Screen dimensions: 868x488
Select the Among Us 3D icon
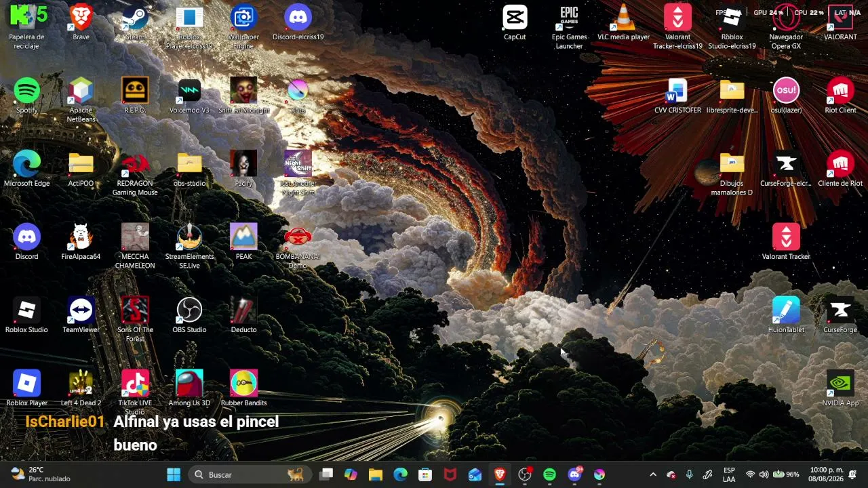click(x=189, y=388)
